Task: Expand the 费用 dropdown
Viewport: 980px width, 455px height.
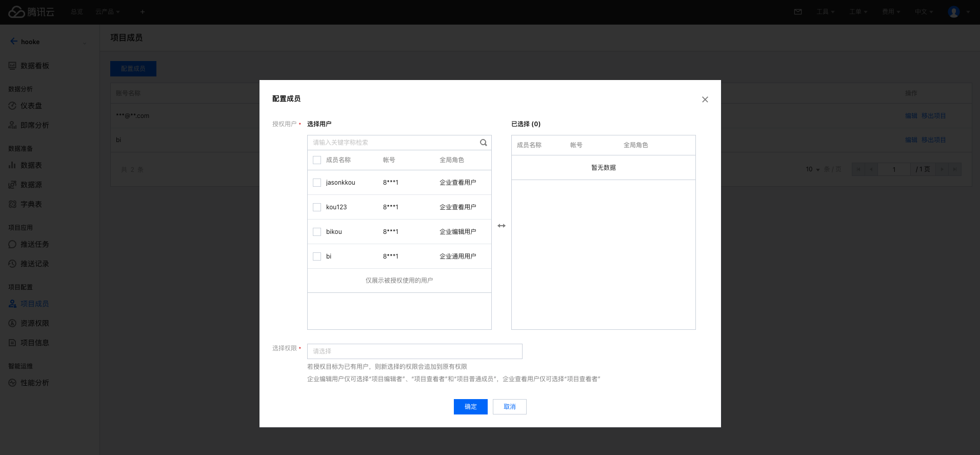Action: point(891,12)
